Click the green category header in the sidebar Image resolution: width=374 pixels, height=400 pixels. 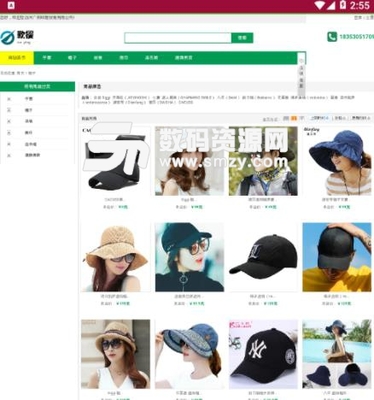[37, 86]
